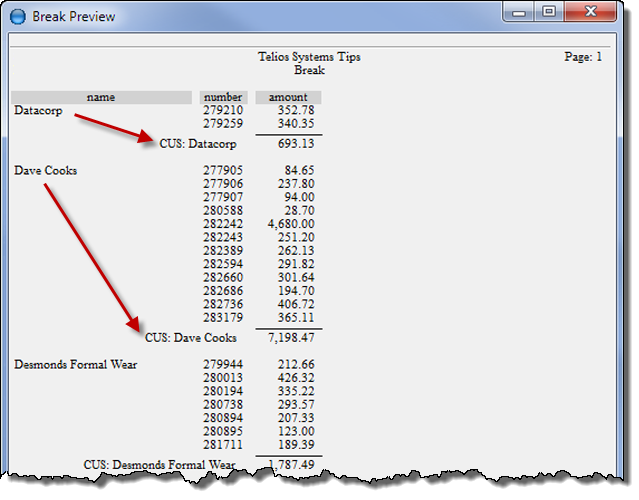Select invoice number 282242
Image resolution: width=639 pixels, height=500 pixels.
(222, 226)
